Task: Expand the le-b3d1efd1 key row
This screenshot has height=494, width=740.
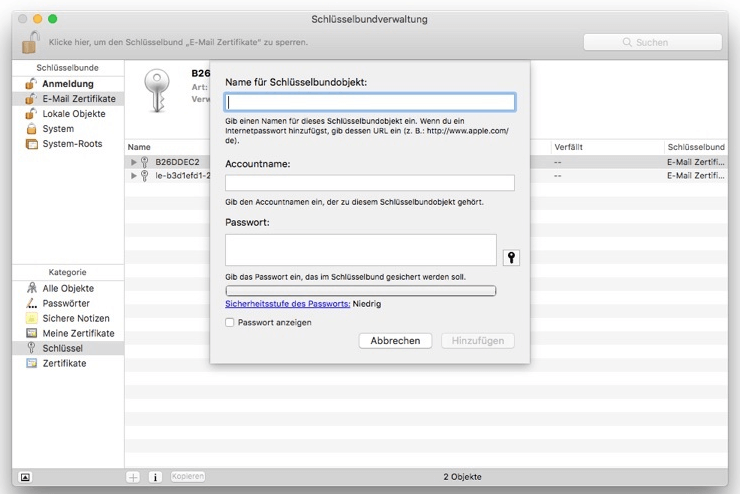Action: click(134, 176)
